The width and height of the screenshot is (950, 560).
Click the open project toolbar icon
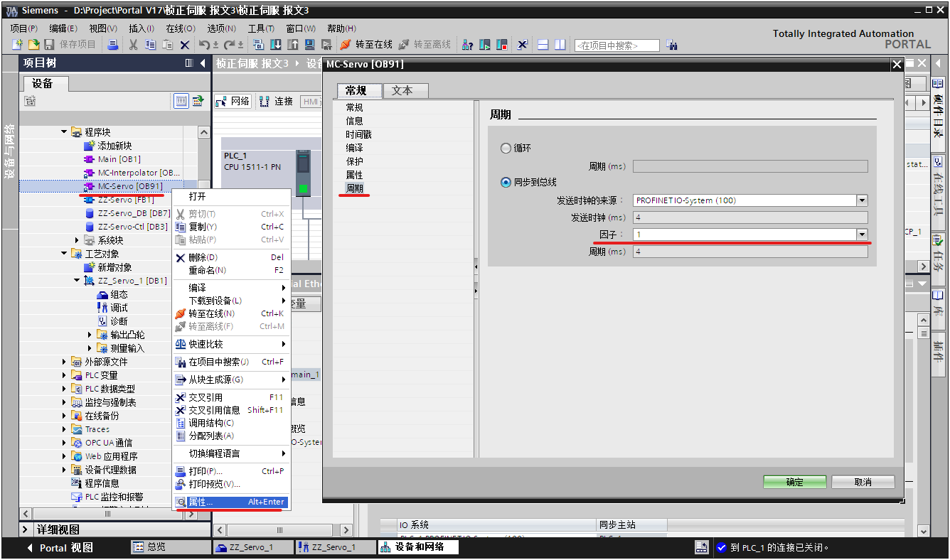(33, 44)
